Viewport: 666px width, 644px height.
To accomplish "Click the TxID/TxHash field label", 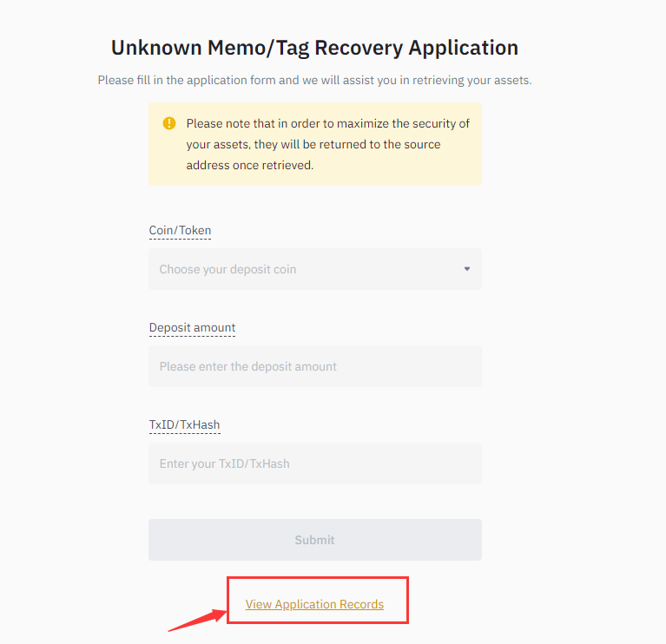I will click(x=184, y=425).
